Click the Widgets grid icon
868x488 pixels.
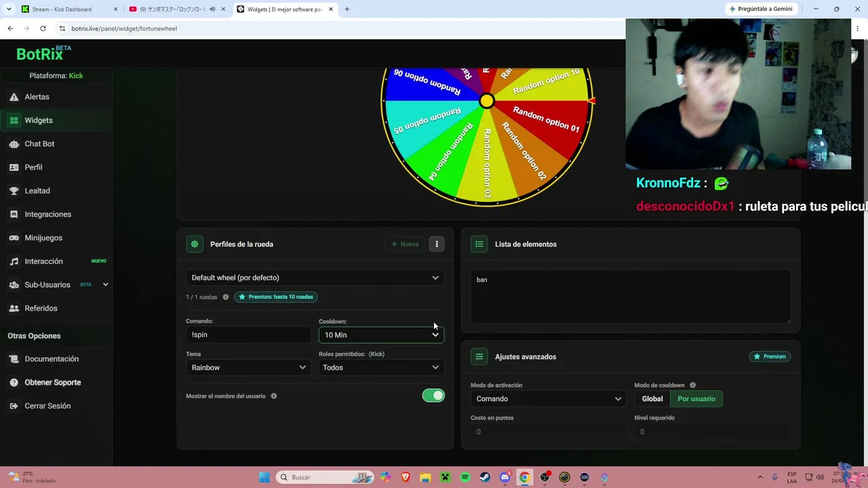point(14,120)
